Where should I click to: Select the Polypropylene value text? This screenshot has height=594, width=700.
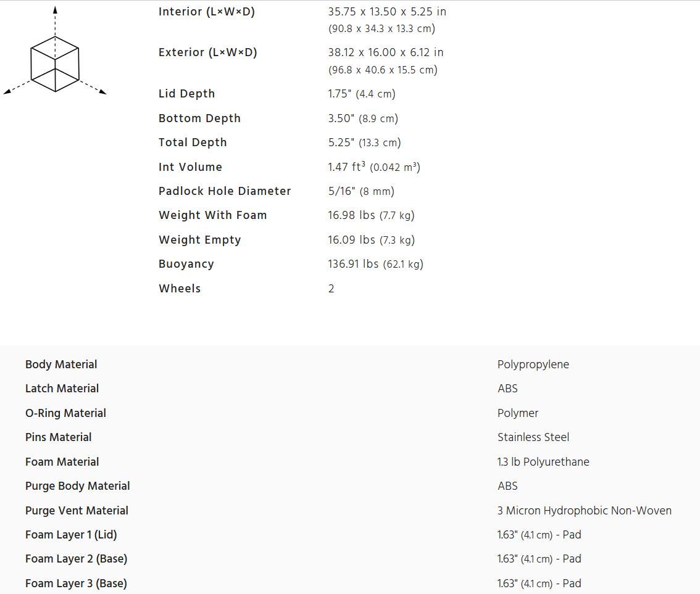click(x=533, y=365)
